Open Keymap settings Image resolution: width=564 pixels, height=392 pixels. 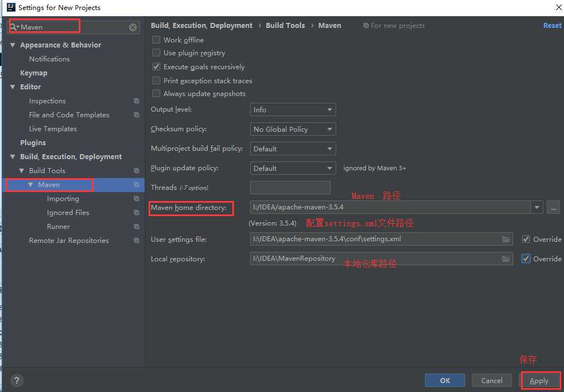coord(34,73)
